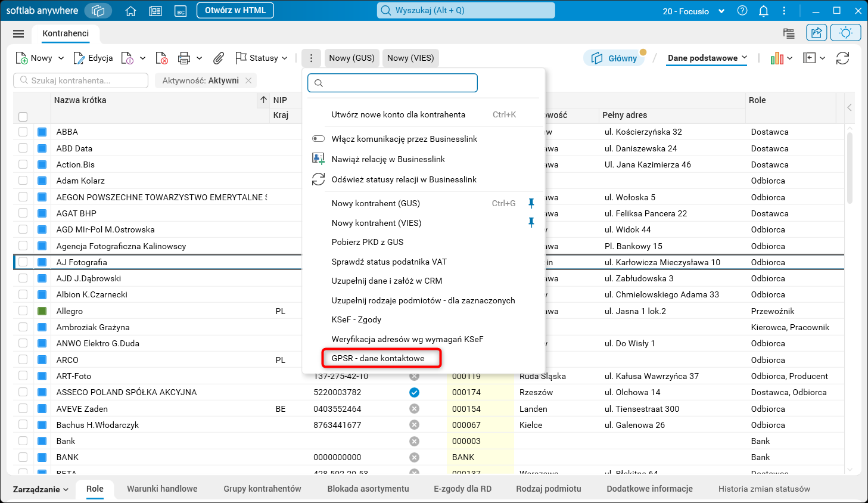Click the Główny view button
The width and height of the screenshot is (868, 503).
(614, 58)
